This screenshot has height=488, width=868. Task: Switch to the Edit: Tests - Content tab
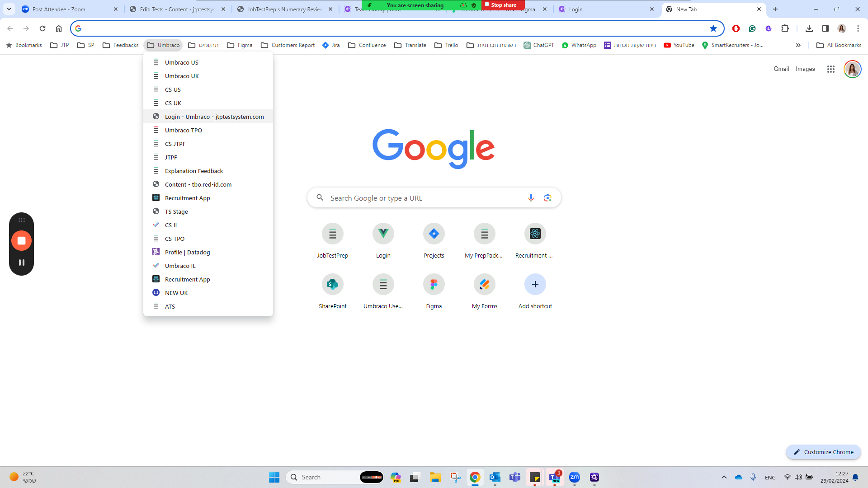[x=176, y=9]
